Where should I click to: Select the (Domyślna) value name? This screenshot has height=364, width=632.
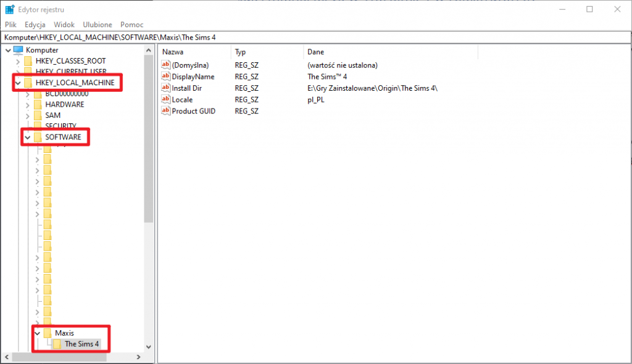click(x=190, y=65)
